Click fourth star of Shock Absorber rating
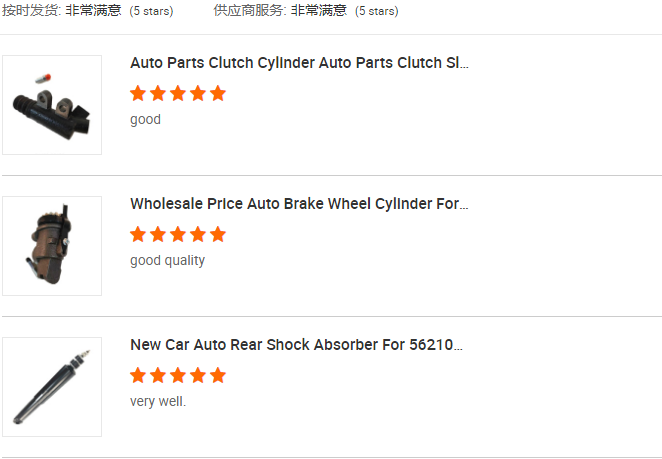Viewport: 662px width, 459px height. coord(198,376)
